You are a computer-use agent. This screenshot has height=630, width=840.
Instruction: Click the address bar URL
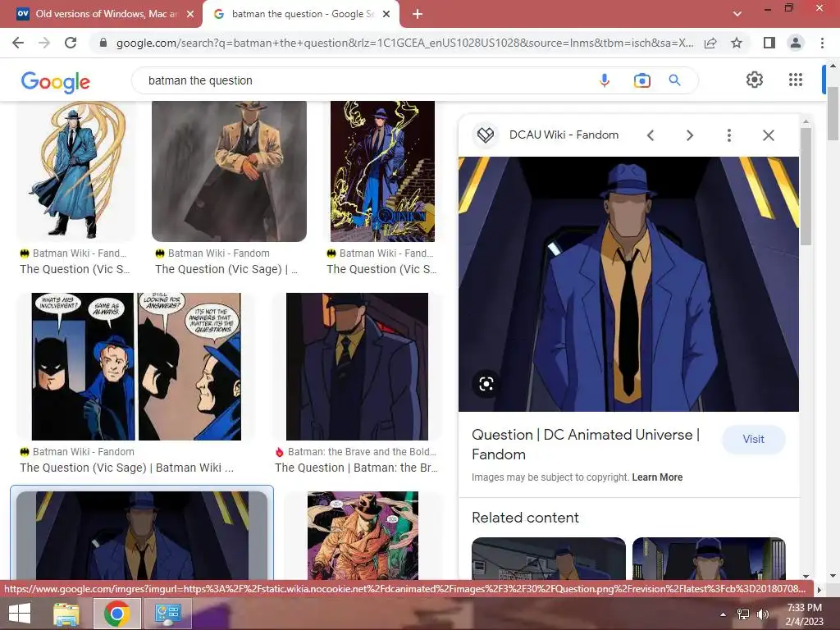tap(404, 43)
